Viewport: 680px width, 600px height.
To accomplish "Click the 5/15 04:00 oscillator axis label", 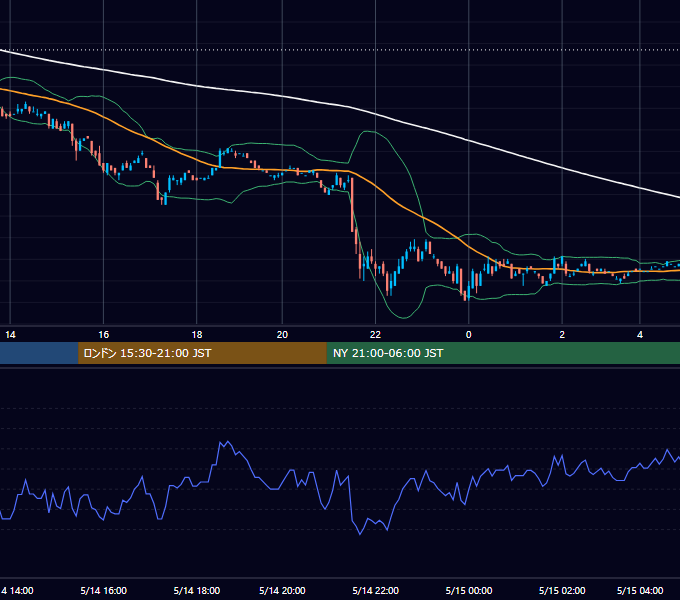I will coord(640,590).
